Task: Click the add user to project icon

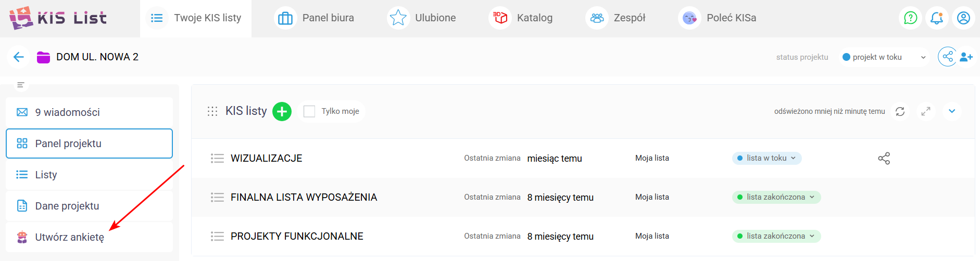Action: pyautogui.click(x=966, y=57)
